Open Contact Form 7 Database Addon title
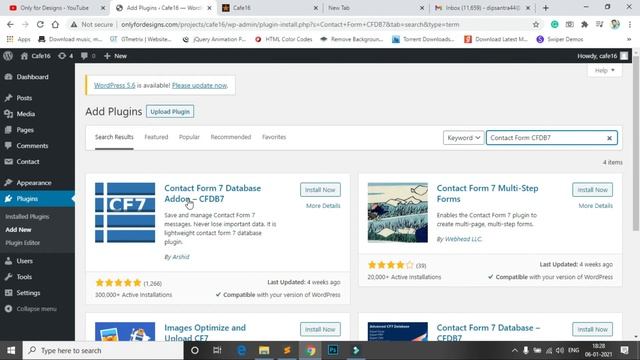This screenshot has height=360, width=640. pyautogui.click(x=212, y=193)
